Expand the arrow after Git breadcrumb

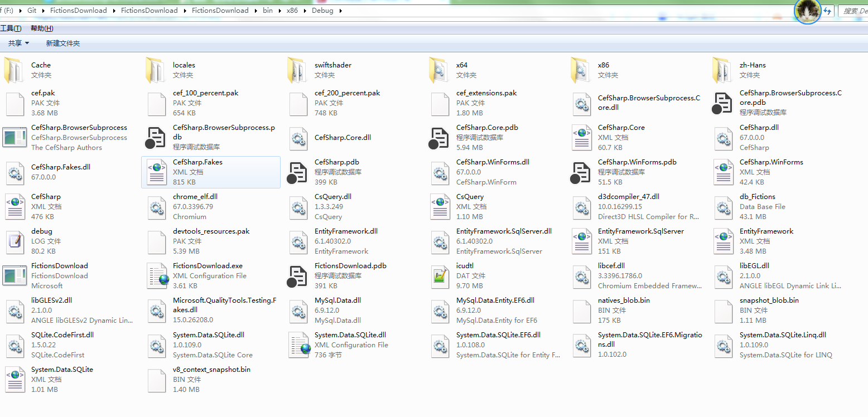click(x=44, y=11)
